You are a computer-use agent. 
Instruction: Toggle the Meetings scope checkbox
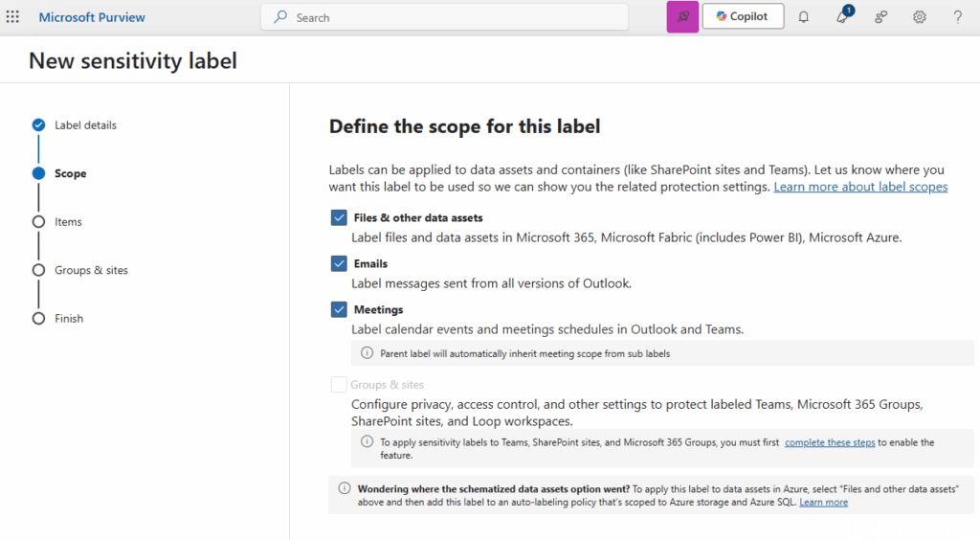pyautogui.click(x=339, y=309)
